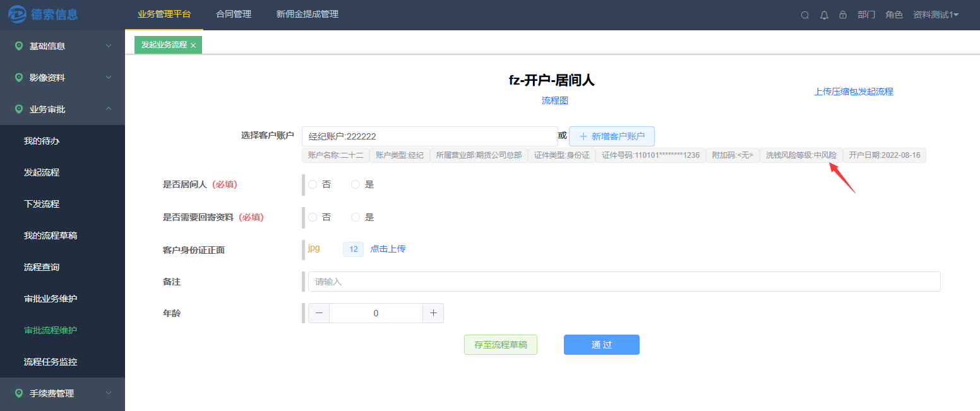
Task: Switch to 新佣金提成管理 top tab
Action: (x=308, y=14)
